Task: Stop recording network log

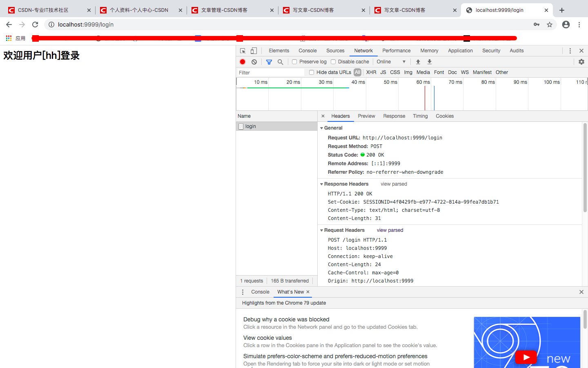Action: (x=243, y=62)
